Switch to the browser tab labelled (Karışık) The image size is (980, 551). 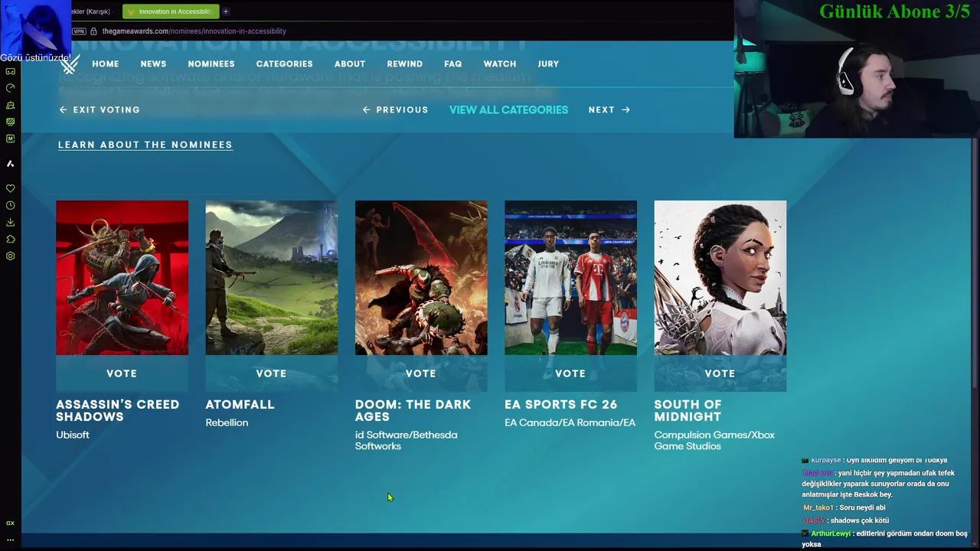tap(90, 11)
